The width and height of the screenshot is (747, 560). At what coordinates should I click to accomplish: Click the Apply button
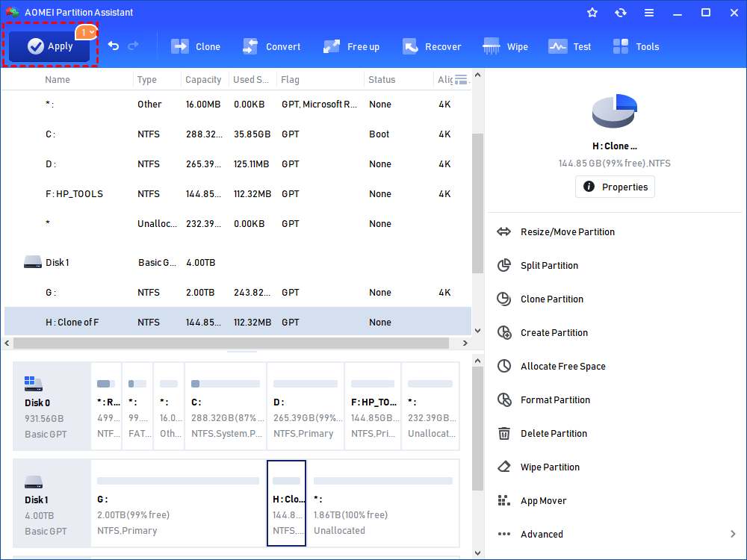(x=49, y=46)
